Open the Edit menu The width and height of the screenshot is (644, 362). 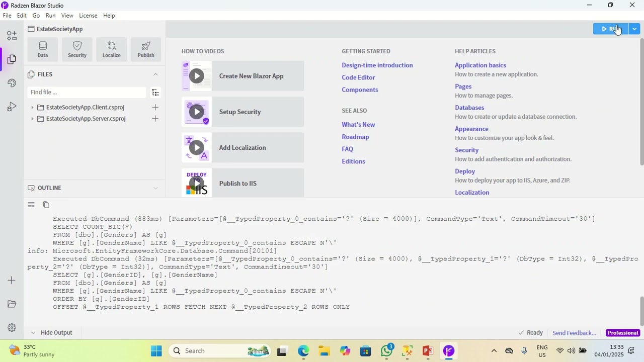[x=22, y=16]
